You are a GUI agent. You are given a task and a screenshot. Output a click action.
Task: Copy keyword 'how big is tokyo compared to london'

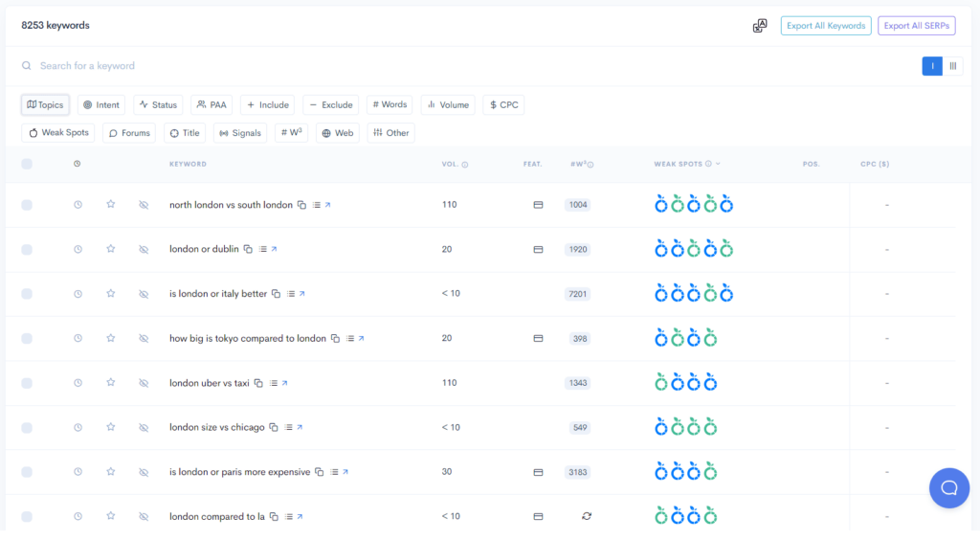[336, 339]
